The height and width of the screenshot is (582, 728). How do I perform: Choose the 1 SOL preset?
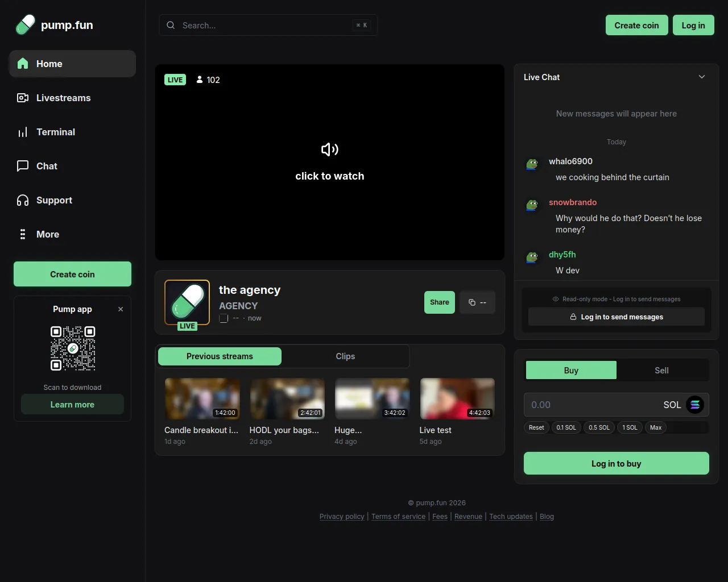[630, 427]
